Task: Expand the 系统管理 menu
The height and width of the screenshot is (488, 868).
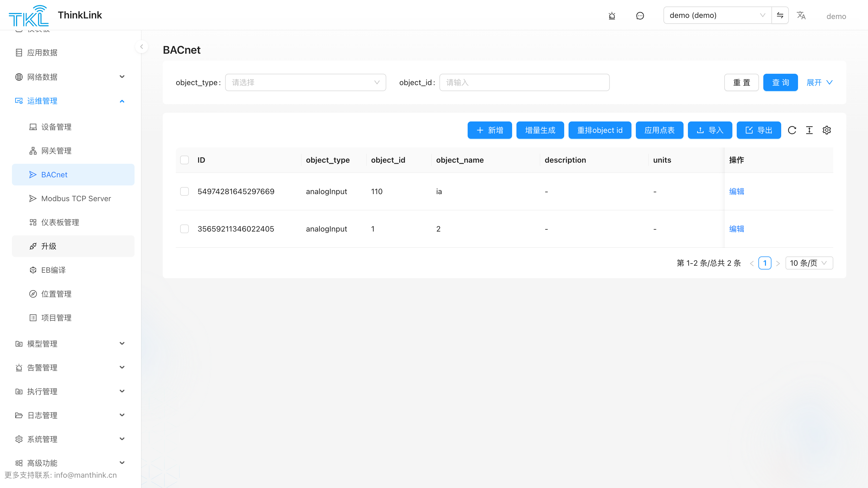Action: [71, 439]
